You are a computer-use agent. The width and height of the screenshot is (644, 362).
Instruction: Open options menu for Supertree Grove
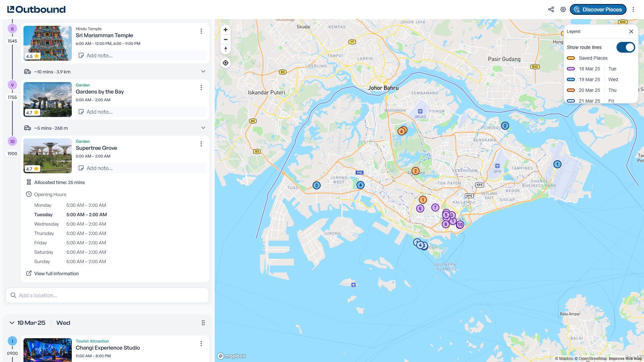tap(201, 144)
